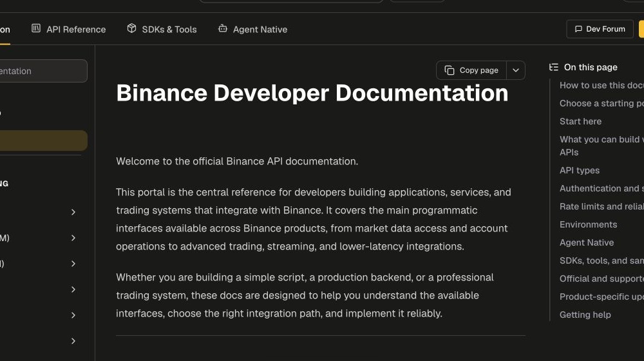Expand the first sidebar chevron under the heading
This screenshot has width=644, height=361.
click(73, 212)
